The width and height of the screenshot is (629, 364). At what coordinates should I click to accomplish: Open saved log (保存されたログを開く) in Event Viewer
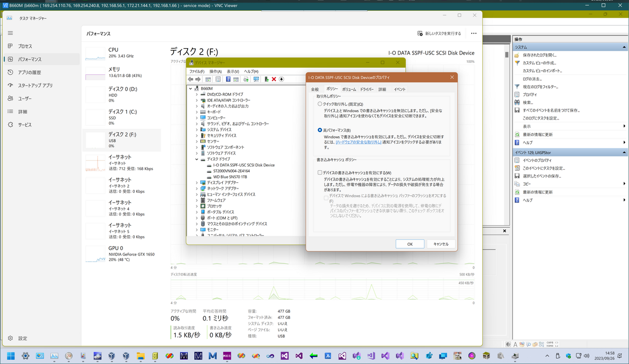(x=539, y=55)
